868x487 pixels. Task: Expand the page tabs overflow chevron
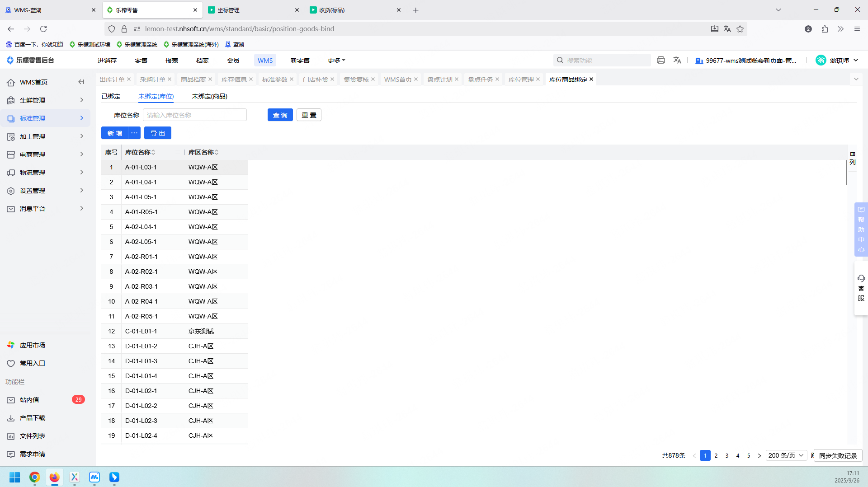856,79
